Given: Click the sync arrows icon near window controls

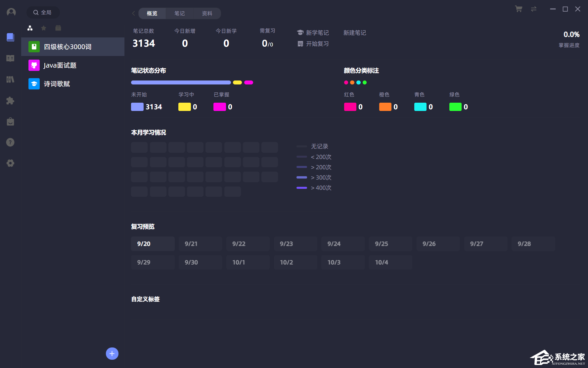Looking at the screenshot, I should tap(533, 9).
